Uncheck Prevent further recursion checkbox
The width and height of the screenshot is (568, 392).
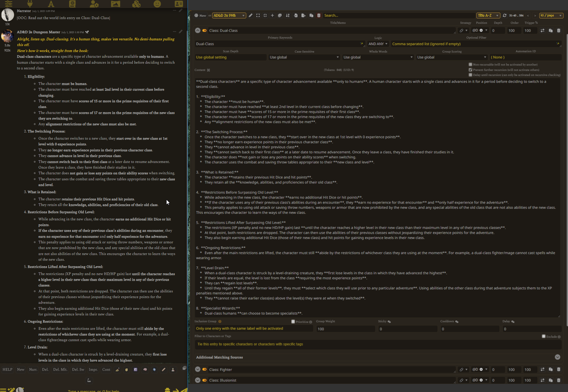pyautogui.click(x=470, y=70)
